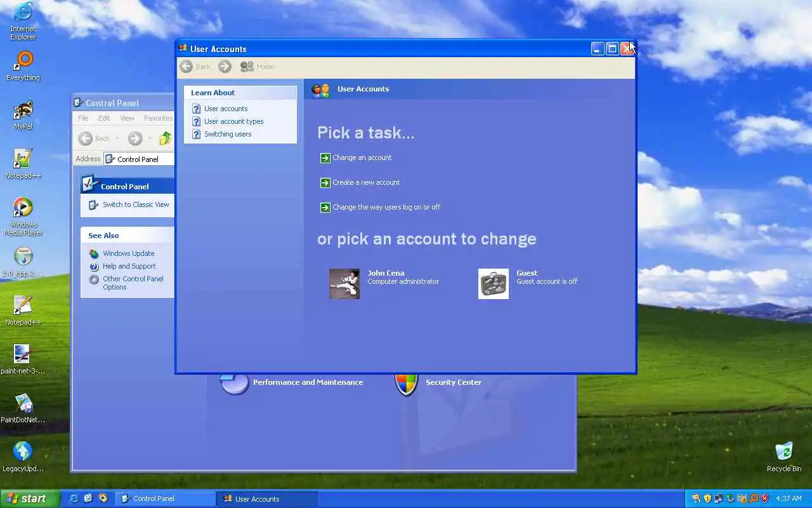
Task: Open View menu in Control Panel
Action: pos(127,118)
